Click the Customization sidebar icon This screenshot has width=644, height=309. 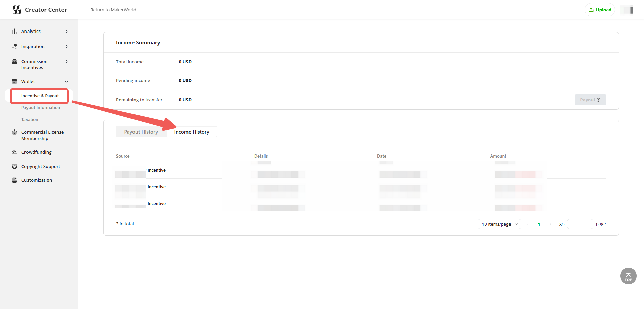pyautogui.click(x=14, y=180)
